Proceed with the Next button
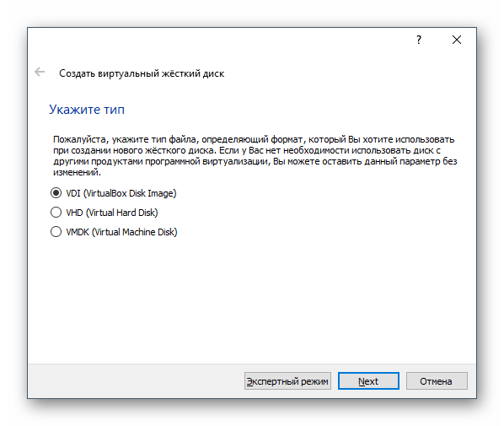 pos(368,381)
